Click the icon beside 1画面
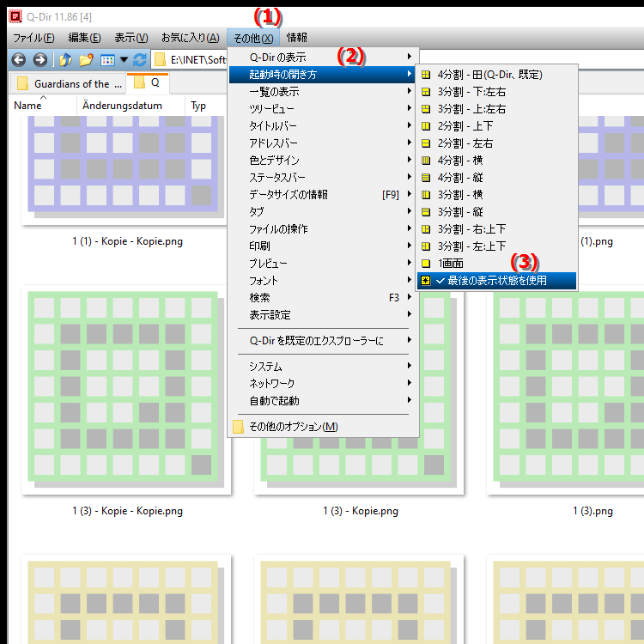 pyautogui.click(x=426, y=264)
